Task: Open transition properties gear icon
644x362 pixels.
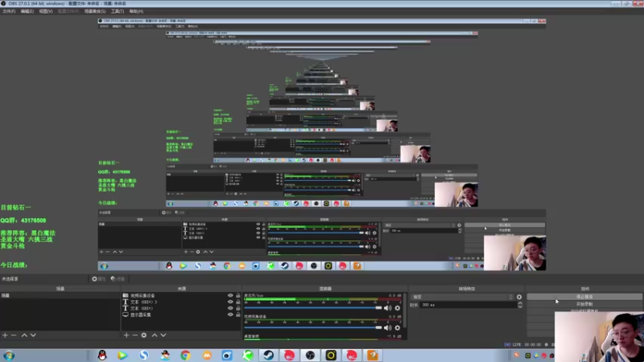Action: coord(519,297)
